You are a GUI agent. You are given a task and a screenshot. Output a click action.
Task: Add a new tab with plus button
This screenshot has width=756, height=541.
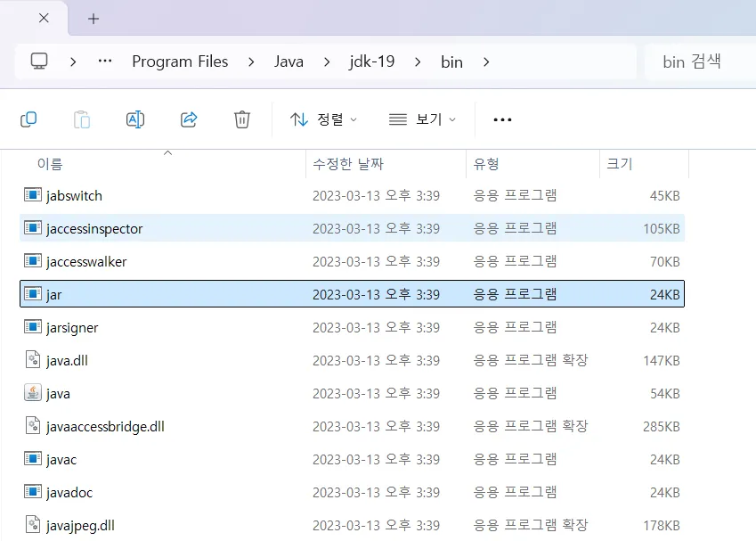pyautogui.click(x=93, y=19)
